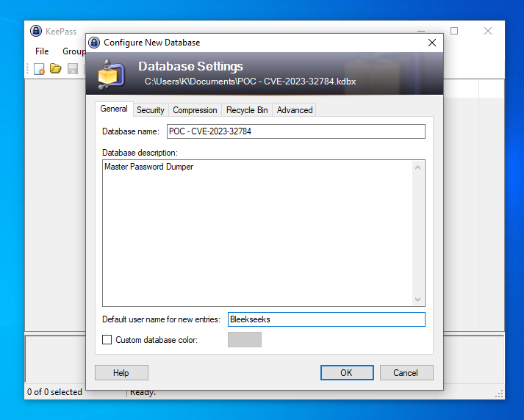Switch to the Compression tab
This screenshot has height=420, width=524.
click(x=195, y=110)
